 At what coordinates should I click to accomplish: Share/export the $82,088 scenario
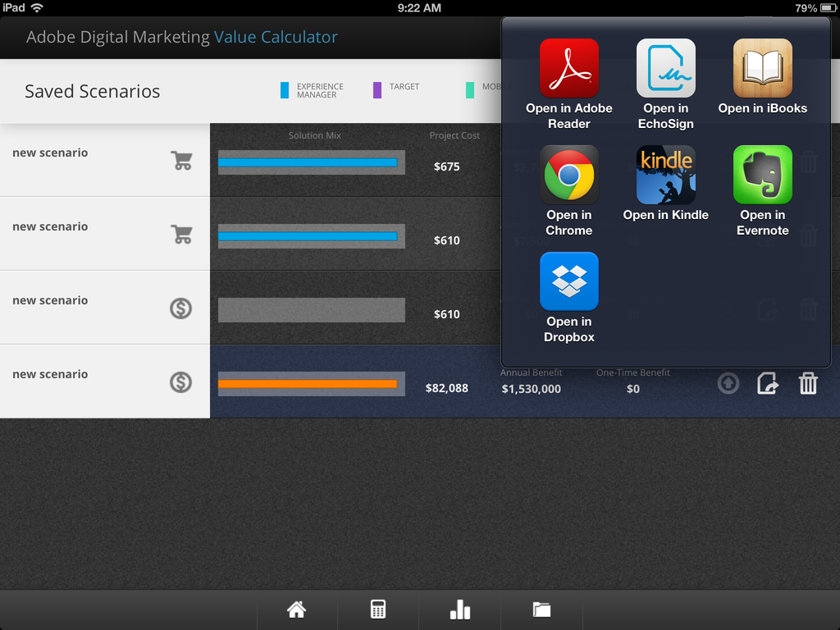[x=767, y=383]
